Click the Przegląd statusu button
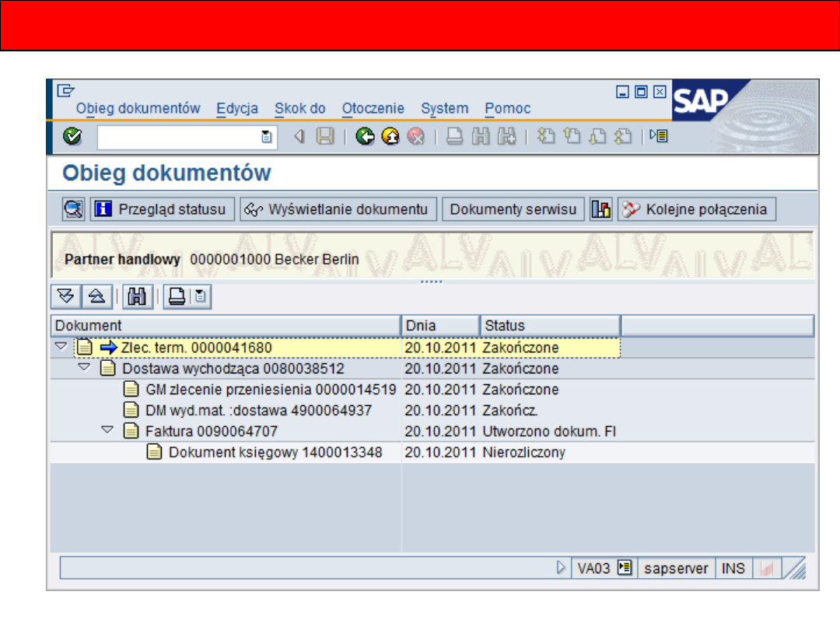This screenshot has width=840, height=630. [163, 209]
